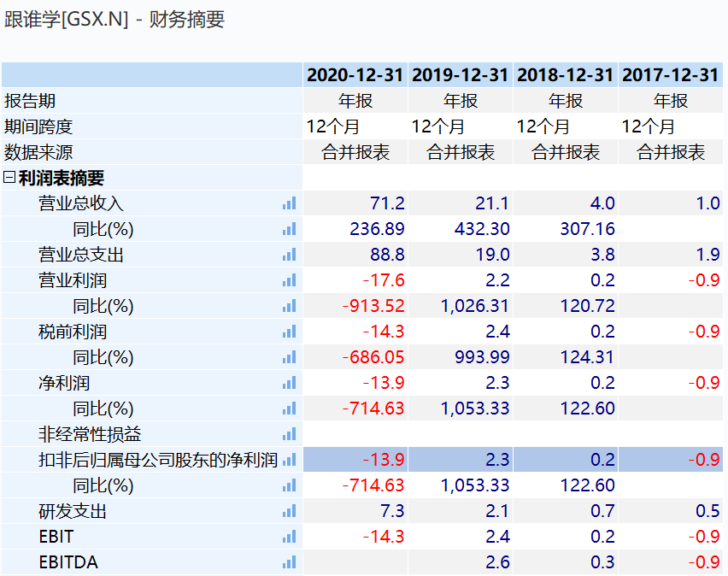Image resolution: width=728 pixels, height=576 pixels.
Task: Click chart icon on the EBIT row
Action: (289, 537)
